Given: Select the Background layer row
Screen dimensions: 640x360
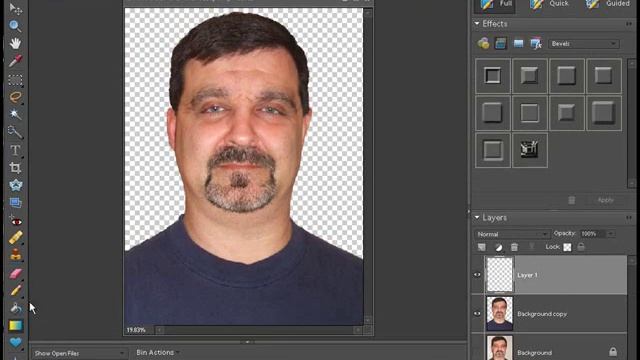Looking at the screenshot, I should (x=556, y=347).
